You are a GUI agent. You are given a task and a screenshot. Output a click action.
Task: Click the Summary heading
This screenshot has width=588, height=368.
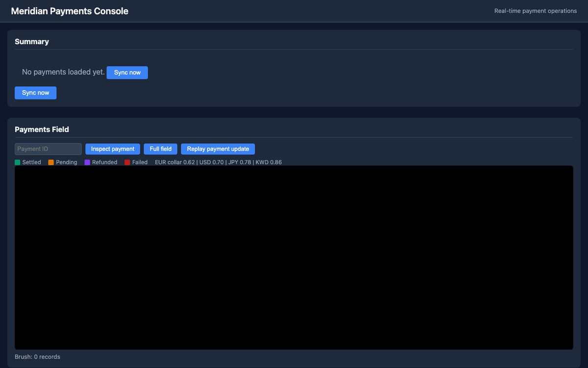tap(32, 42)
